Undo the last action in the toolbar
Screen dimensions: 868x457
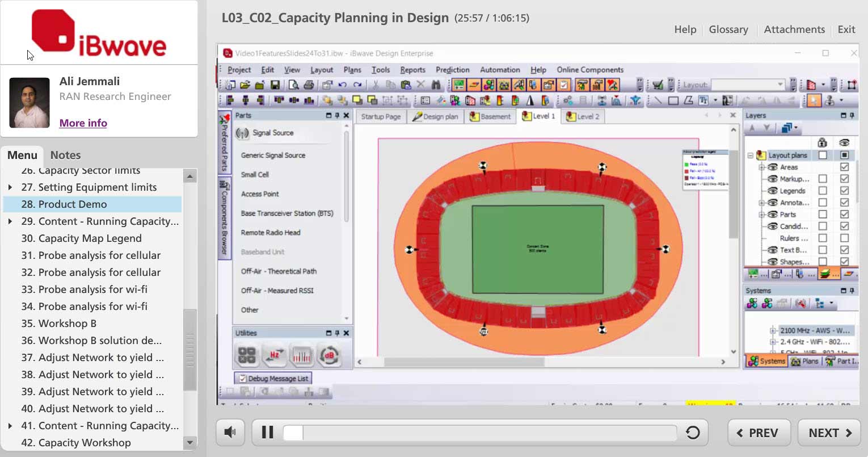click(342, 85)
